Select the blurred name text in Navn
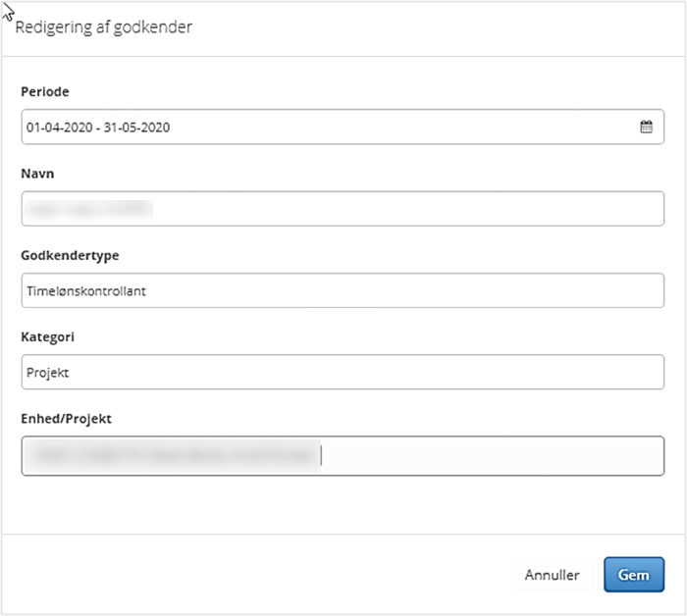This screenshot has height=616, width=687. [x=90, y=208]
